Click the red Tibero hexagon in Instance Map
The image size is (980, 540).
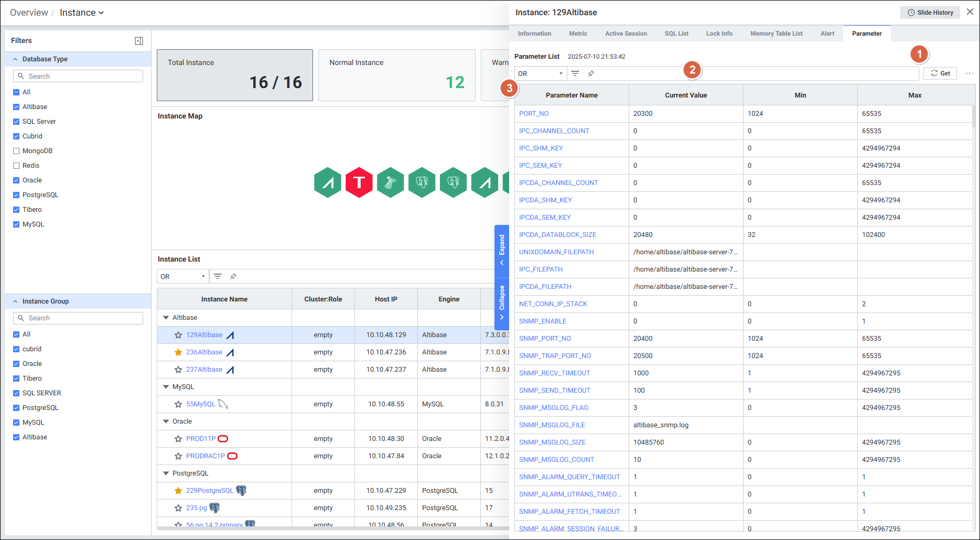click(x=359, y=182)
